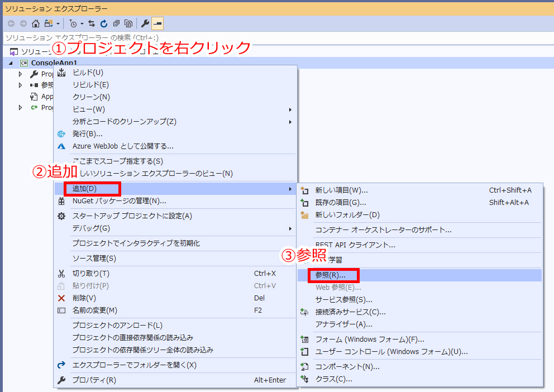
Task: Select ここまでスコープ指定する(S) entry
Action: [x=175, y=161]
